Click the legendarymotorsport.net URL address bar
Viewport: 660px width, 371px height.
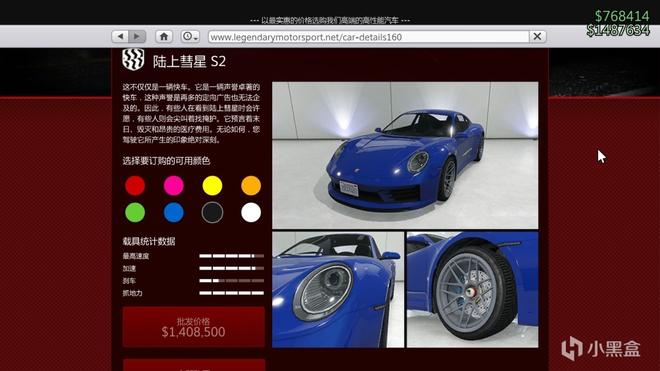(x=369, y=37)
